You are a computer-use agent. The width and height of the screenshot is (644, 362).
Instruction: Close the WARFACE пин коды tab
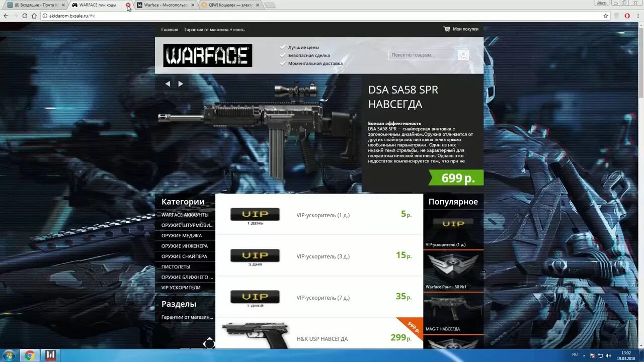click(x=128, y=5)
